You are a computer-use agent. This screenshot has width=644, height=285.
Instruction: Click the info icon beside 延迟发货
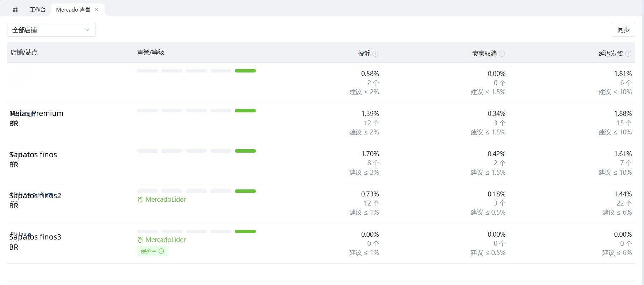(628, 54)
